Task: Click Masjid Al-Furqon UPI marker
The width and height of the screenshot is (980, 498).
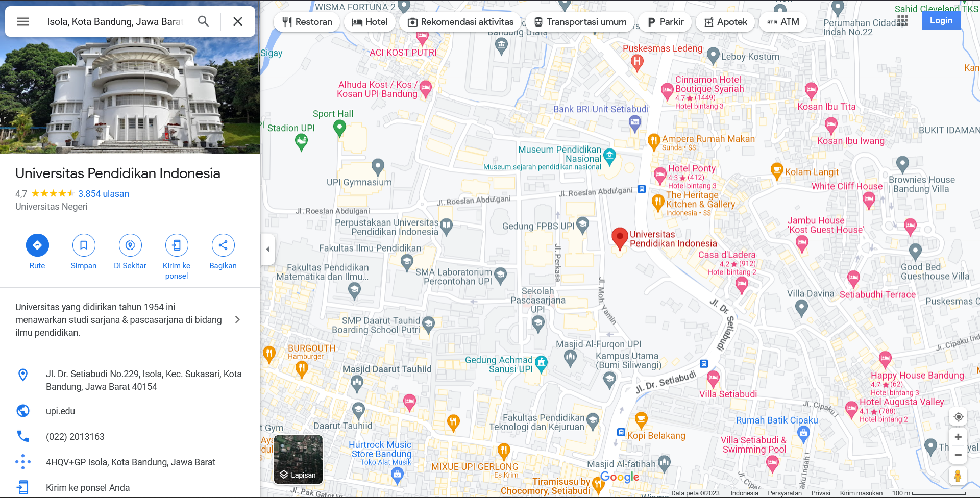Action: (x=570, y=358)
